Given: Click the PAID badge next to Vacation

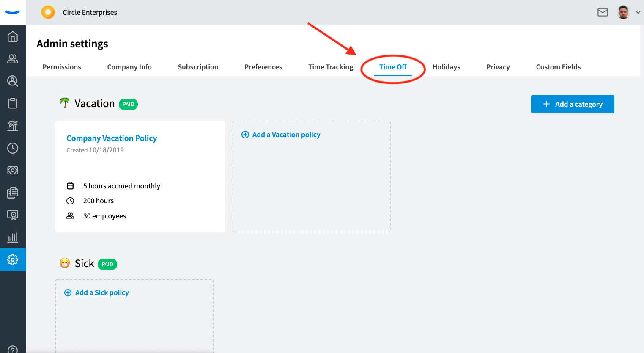Looking at the screenshot, I should [x=128, y=104].
